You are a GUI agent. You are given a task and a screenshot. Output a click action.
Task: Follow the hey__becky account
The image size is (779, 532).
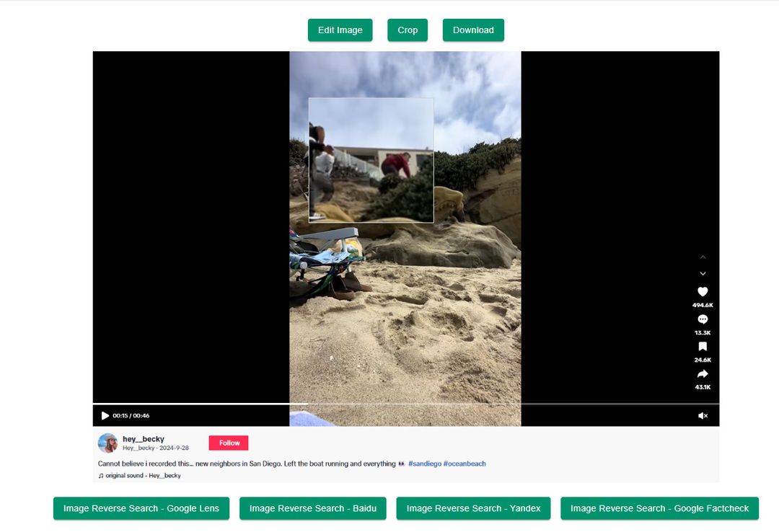point(229,443)
